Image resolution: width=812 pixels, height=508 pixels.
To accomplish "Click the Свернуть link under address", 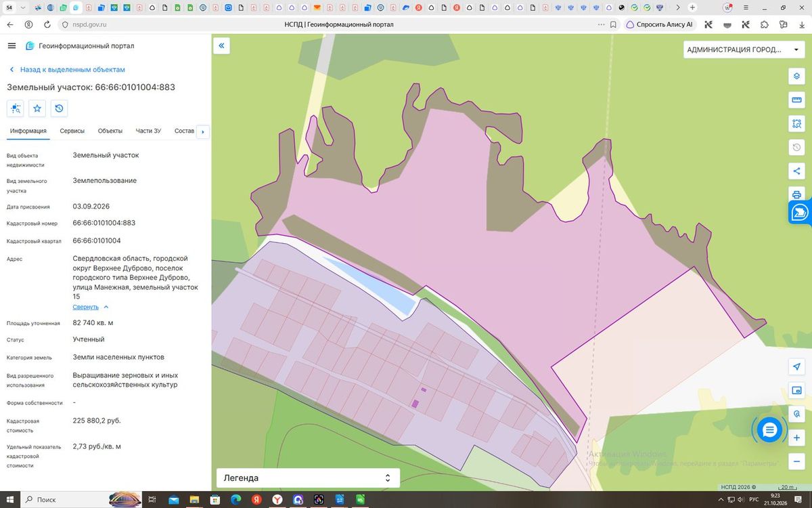I will pos(86,307).
